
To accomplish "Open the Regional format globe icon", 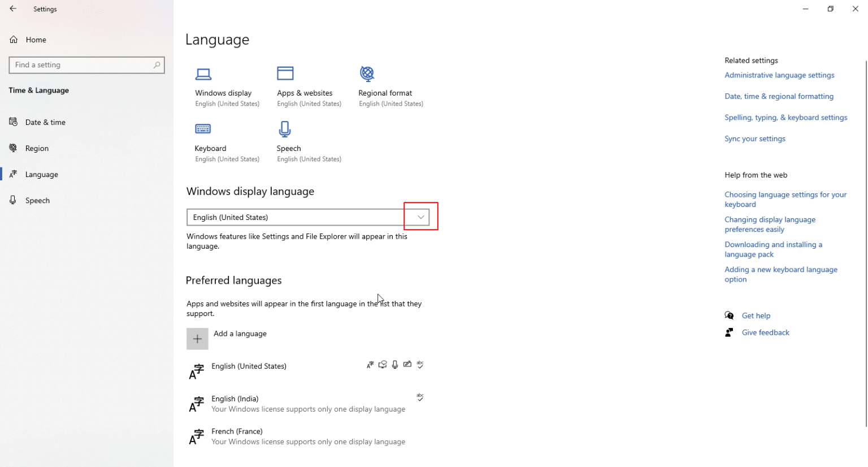I will tap(367, 73).
